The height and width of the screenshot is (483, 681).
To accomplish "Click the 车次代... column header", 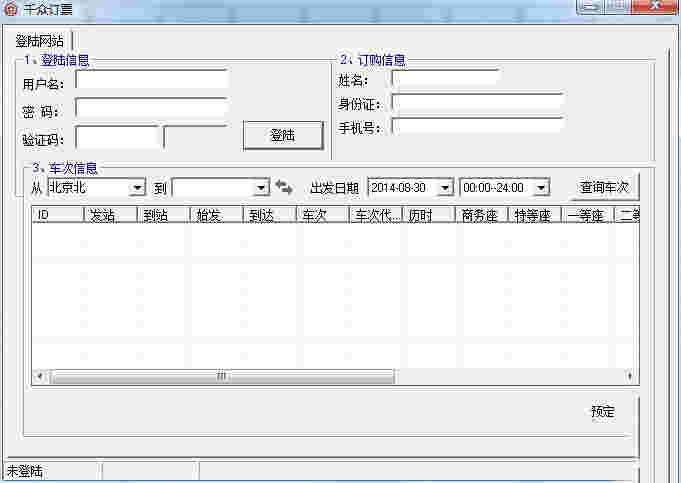I will 376,215.
